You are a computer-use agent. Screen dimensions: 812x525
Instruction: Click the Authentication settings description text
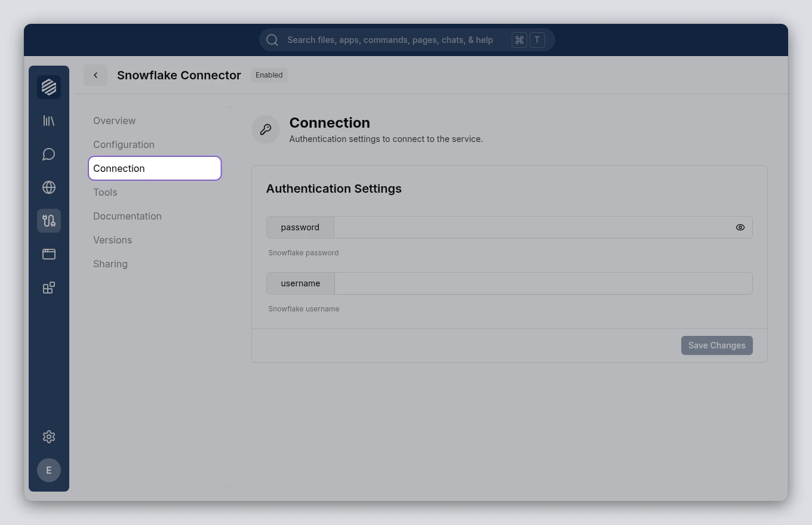pos(386,139)
